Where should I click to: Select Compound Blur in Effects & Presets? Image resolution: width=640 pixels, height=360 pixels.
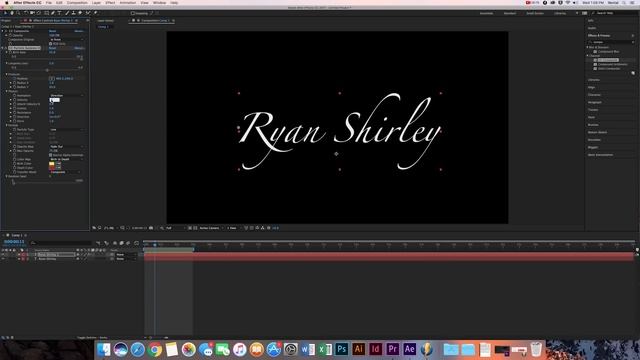[608, 51]
